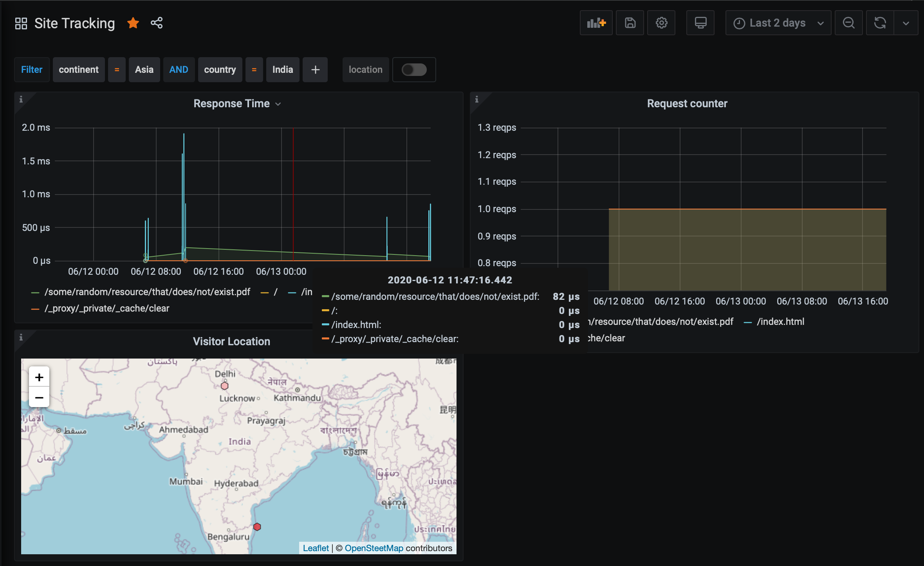The height and width of the screenshot is (566, 924).
Task: Click the share dashboard icon
Action: point(157,23)
